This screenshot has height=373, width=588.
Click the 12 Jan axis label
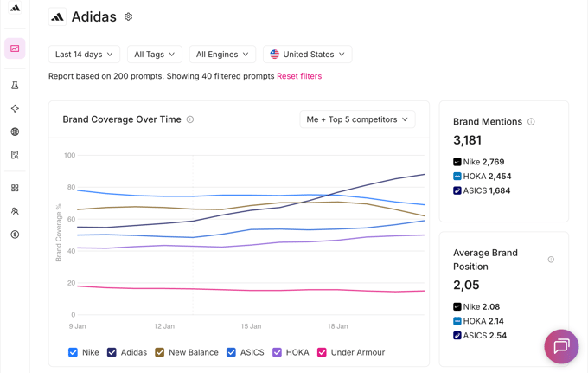click(164, 326)
